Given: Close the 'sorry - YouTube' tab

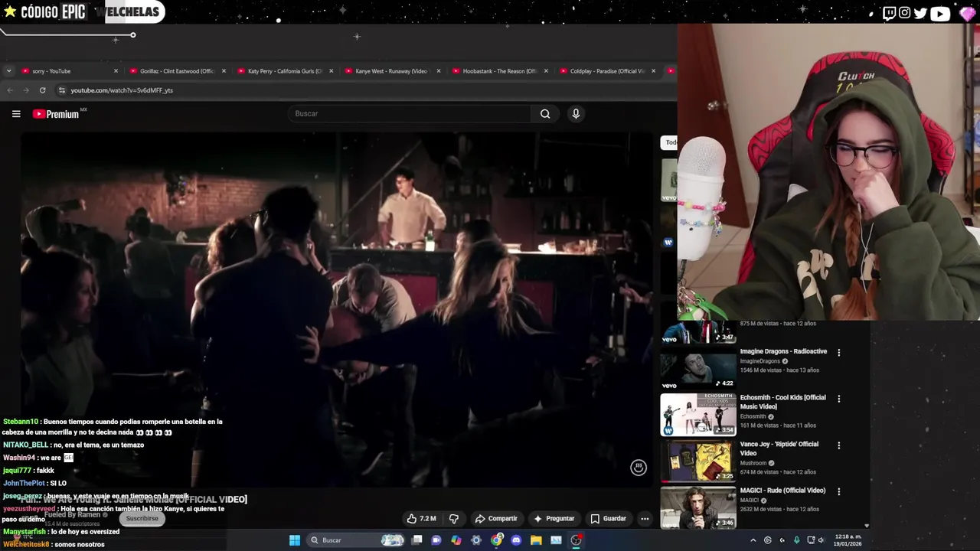Looking at the screenshot, I should pyautogui.click(x=116, y=71).
